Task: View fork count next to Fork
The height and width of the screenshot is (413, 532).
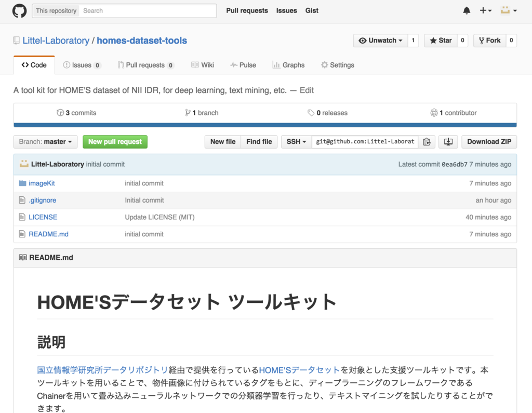Action: click(x=511, y=41)
